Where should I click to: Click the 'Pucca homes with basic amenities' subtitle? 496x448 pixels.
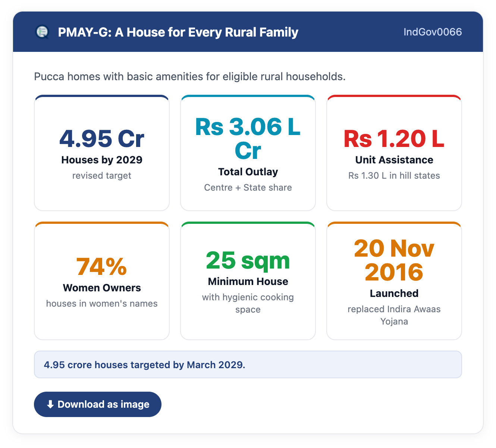190,76
